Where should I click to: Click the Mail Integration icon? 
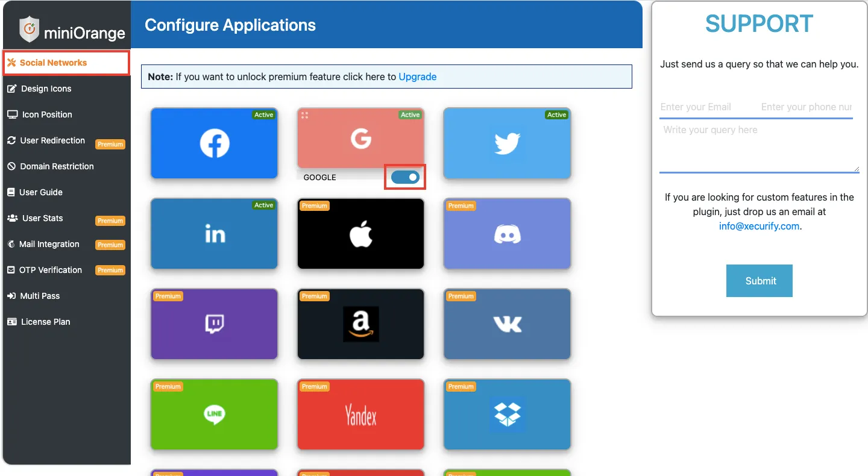[11, 244]
